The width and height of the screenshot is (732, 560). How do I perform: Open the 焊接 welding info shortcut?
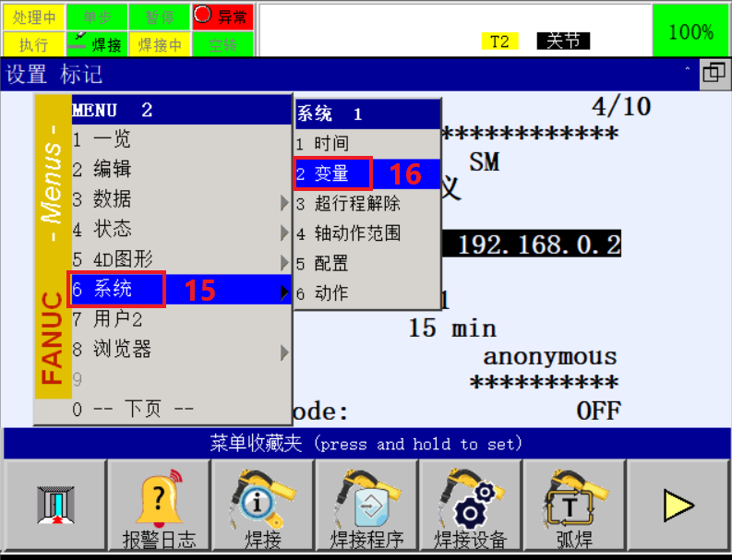tap(263, 505)
